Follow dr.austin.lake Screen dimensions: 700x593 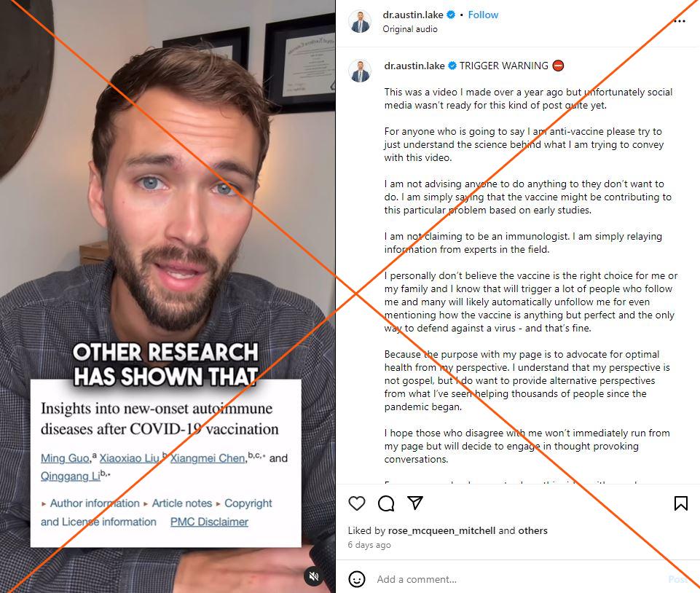pyautogui.click(x=483, y=15)
